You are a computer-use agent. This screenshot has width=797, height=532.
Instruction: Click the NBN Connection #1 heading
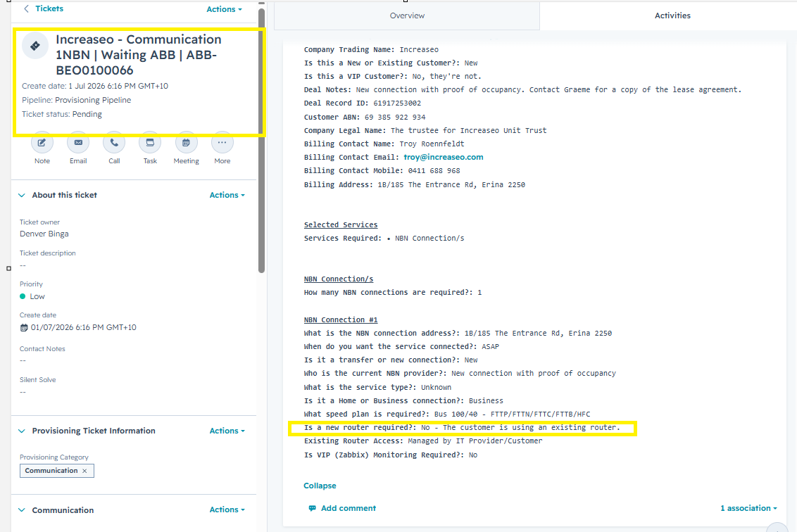pos(341,319)
